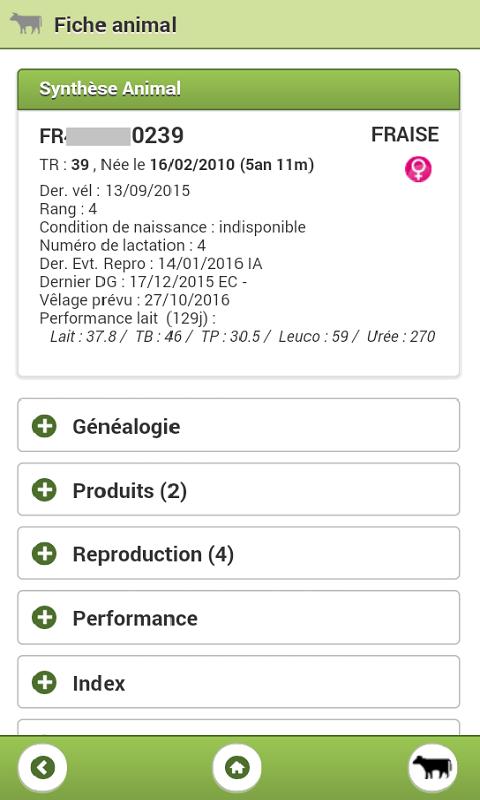480x800 pixels.
Task: Expand the Généalogie section
Action: (239, 425)
